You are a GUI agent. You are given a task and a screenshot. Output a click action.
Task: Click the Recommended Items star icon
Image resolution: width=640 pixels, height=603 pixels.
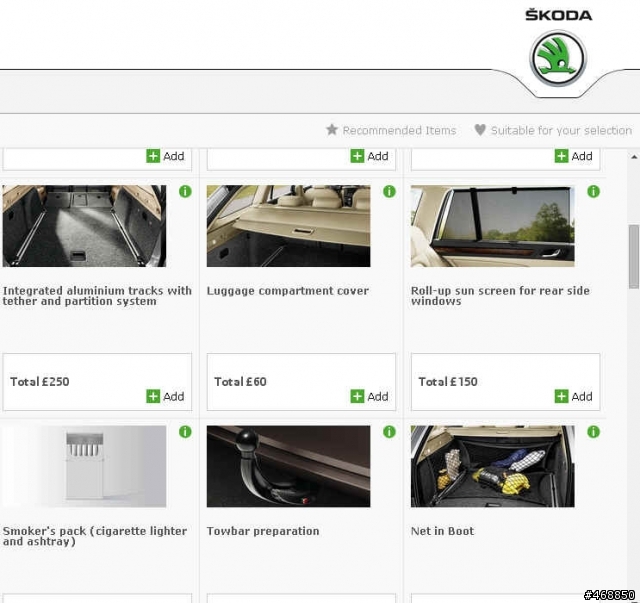(332, 130)
